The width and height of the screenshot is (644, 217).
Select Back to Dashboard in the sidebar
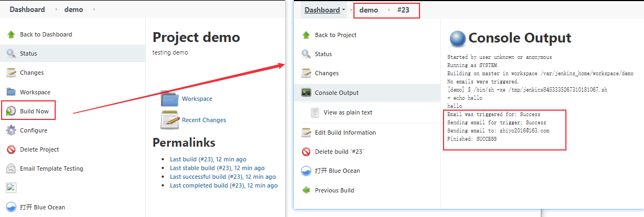click(x=46, y=34)
